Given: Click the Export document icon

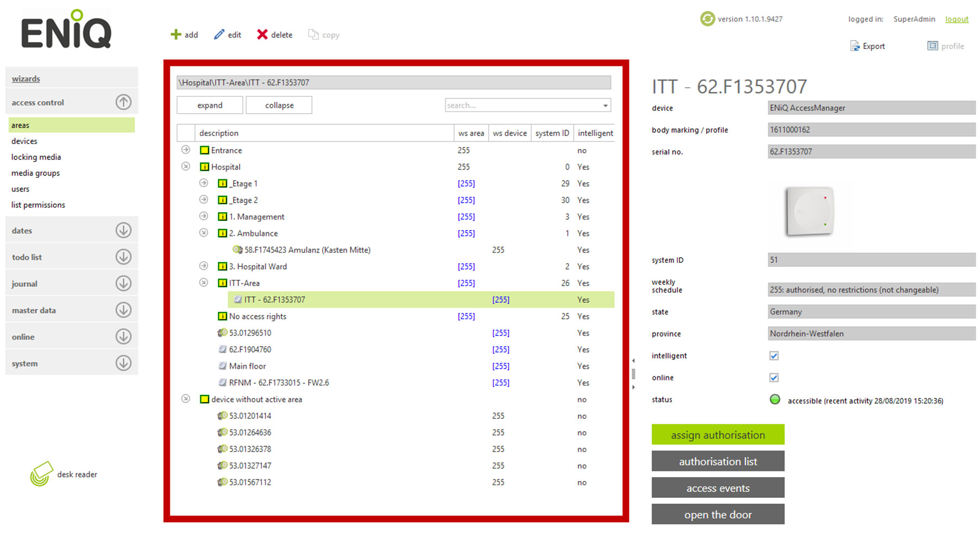Looking at the screenshot, I should pyautogui.click(x=855, y=46).
